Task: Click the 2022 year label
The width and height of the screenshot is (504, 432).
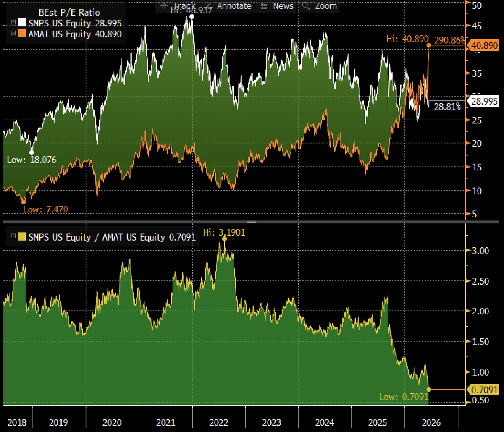Action: pos(219,422)
